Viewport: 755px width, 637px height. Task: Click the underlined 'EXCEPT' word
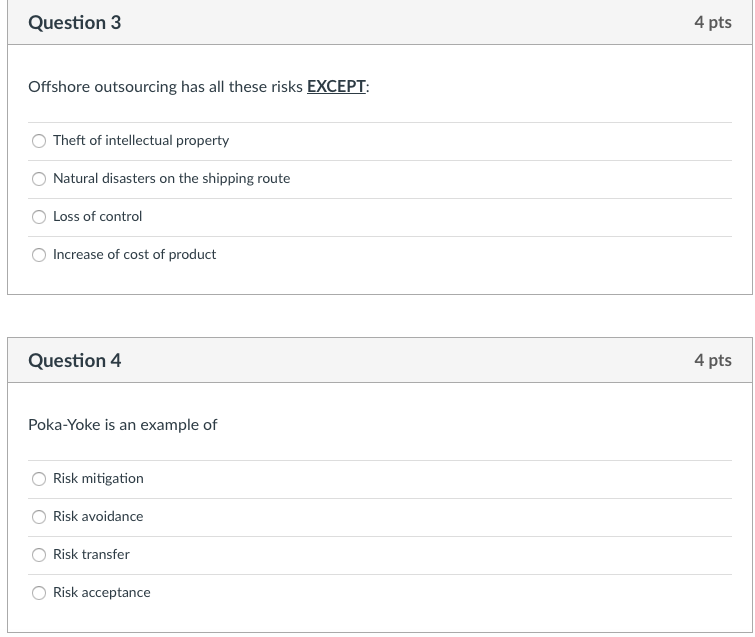coord(336,87)
